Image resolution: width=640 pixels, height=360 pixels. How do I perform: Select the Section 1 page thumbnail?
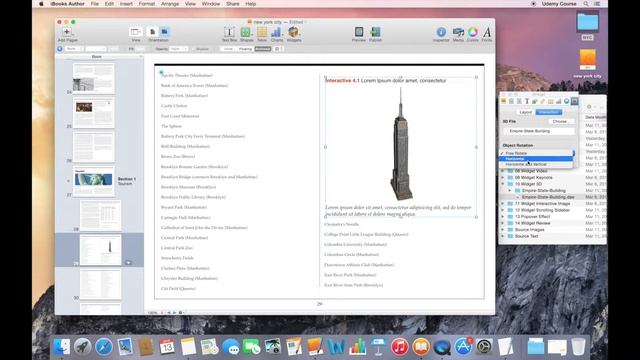(x=93, y=181)
